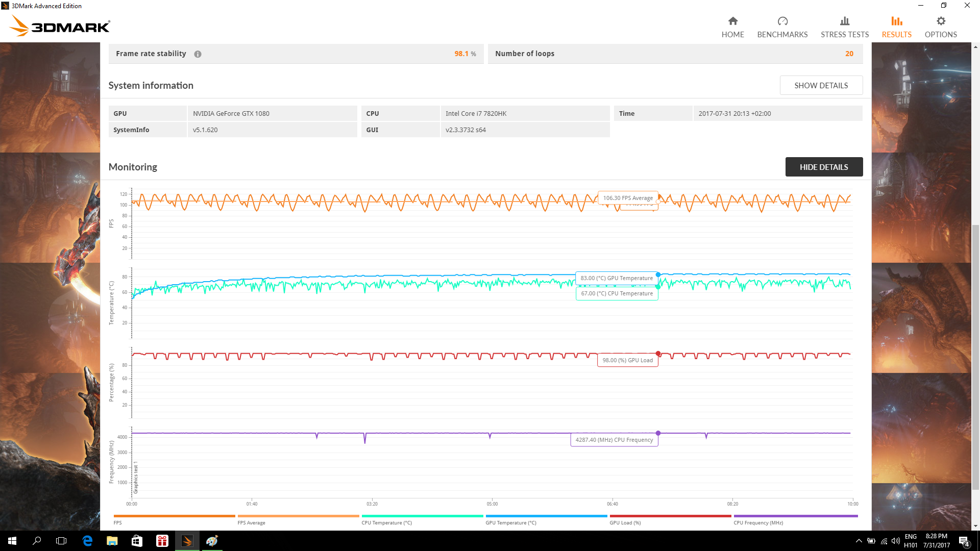Click the OPTIONS gear icon
This screenshot has height=551, width=980.
click(941, 21)
